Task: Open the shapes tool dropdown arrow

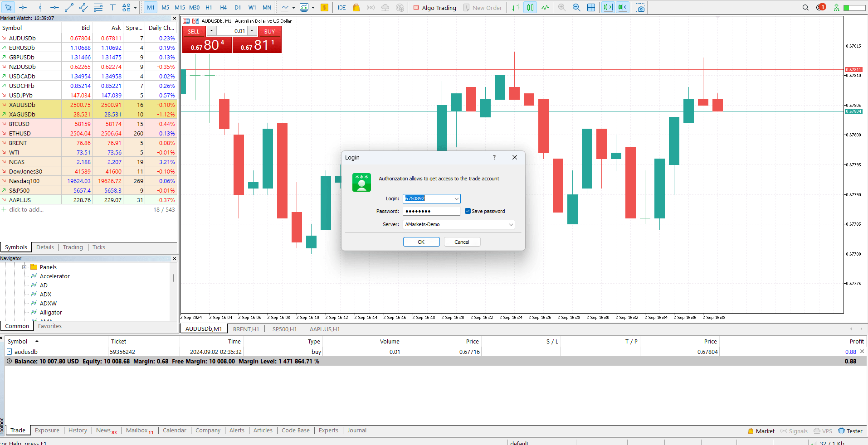Action: (x=135, y=7)
